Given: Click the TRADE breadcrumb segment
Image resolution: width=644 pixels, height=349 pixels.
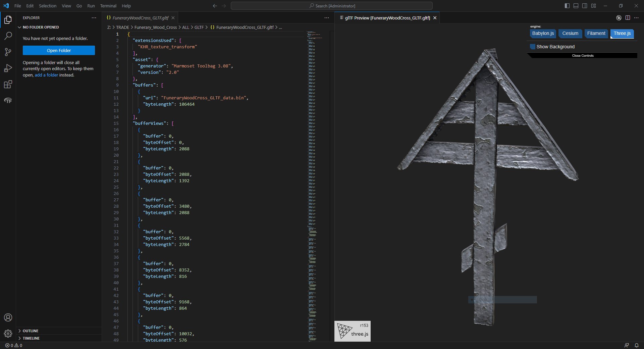Looking at the screenshot, I should pyautogui.click(x=122, y=27).
